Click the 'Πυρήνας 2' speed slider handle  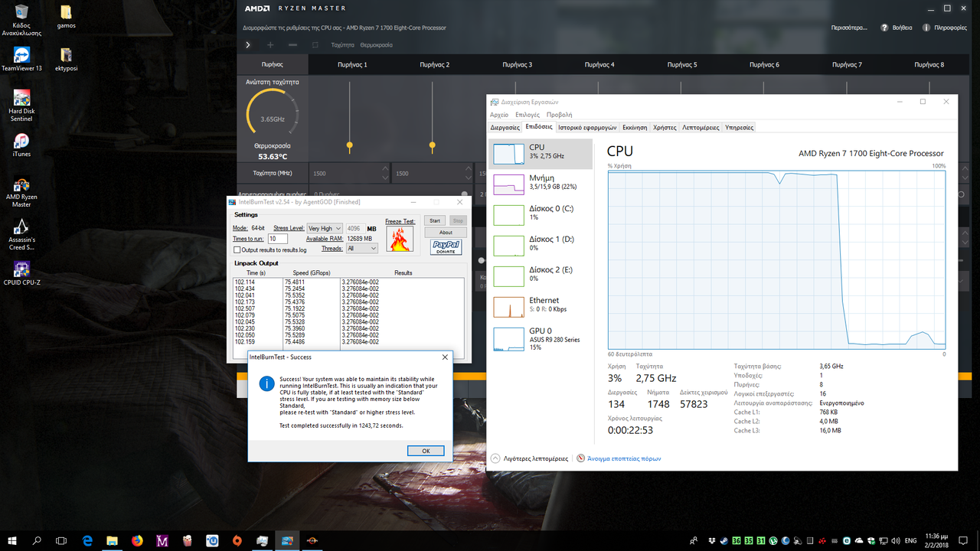(x=433, y=145)
